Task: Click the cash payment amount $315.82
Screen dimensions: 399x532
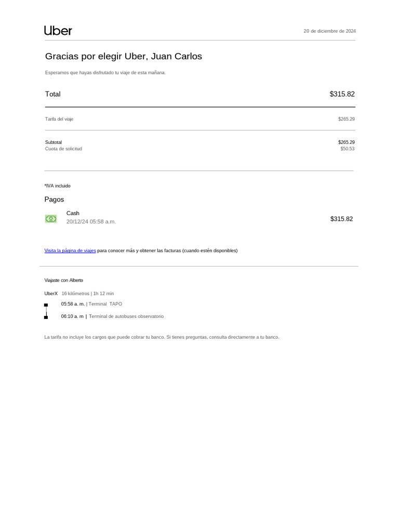Action: pyautogui.click(x=342, y=219)
